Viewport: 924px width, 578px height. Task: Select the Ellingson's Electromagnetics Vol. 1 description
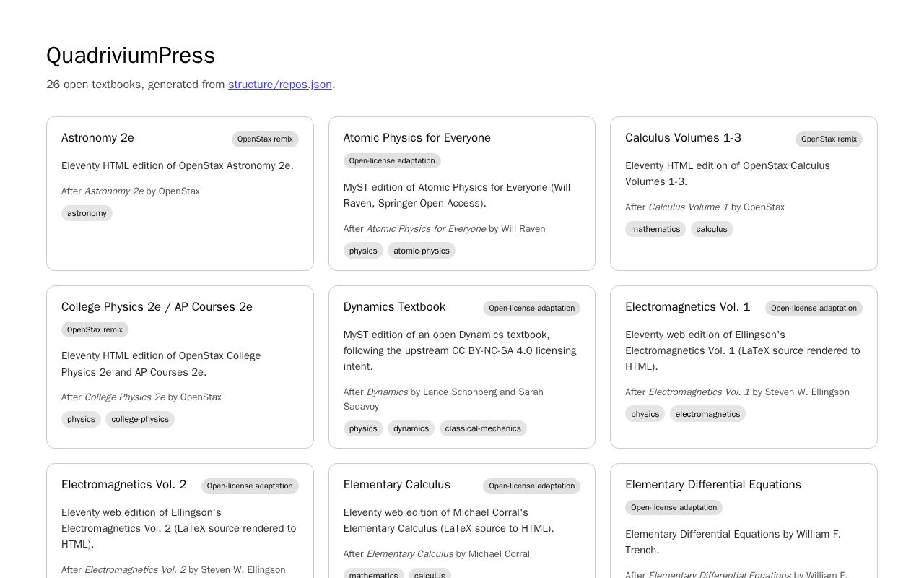(743, 351)
